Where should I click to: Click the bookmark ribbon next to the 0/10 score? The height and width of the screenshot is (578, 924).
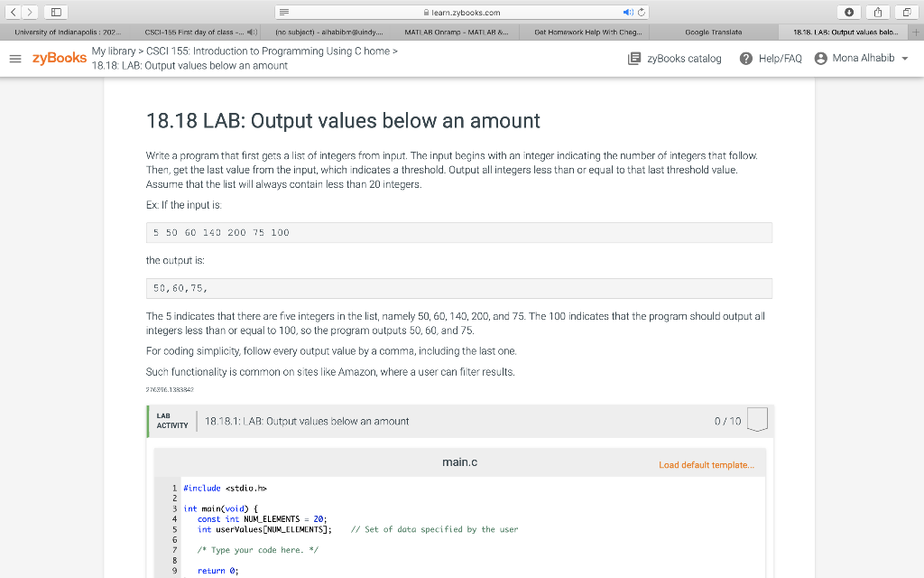point(756,419)
